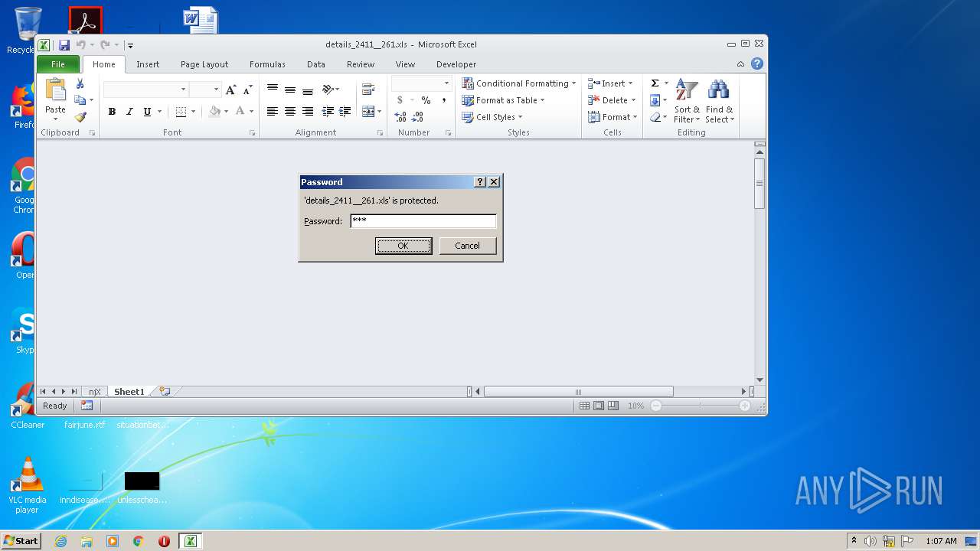
Task: Increase font size with large A icon
Action: point(231,90)
